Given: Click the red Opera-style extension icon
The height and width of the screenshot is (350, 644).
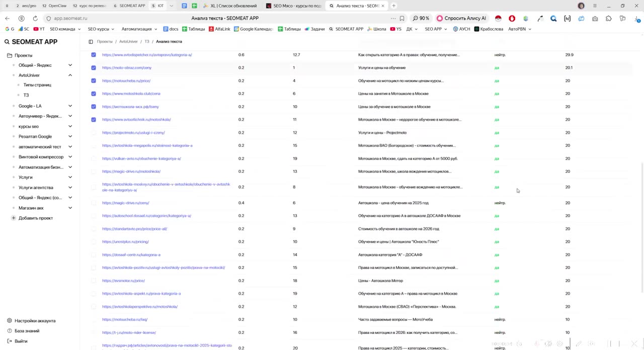Looking at the screenshot, I should (x=512, y=19).
